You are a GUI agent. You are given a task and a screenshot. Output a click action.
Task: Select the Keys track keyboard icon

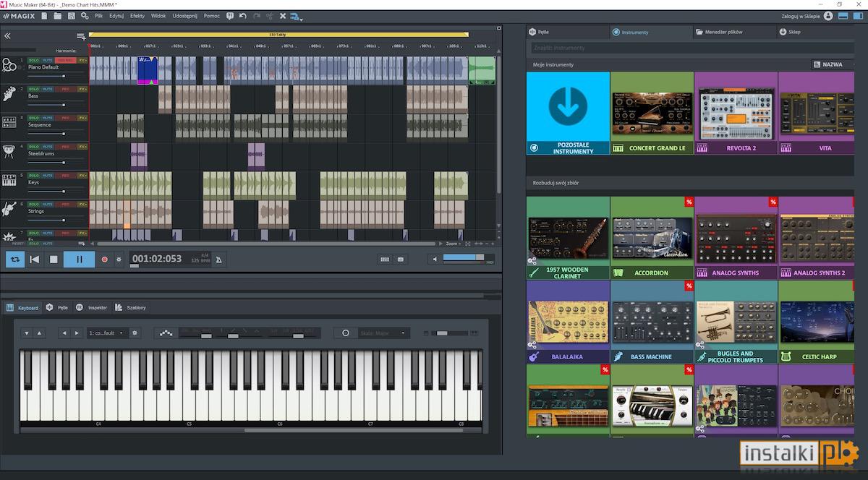(x=9, y=180)
